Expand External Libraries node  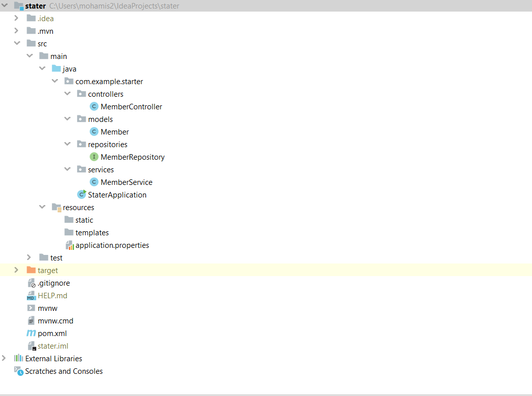click(x=4, y=358)
